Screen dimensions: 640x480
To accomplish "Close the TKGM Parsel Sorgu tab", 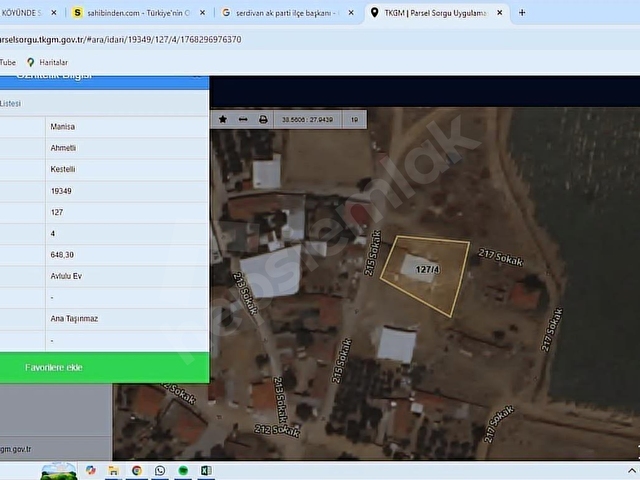I will tap(500, 13).
